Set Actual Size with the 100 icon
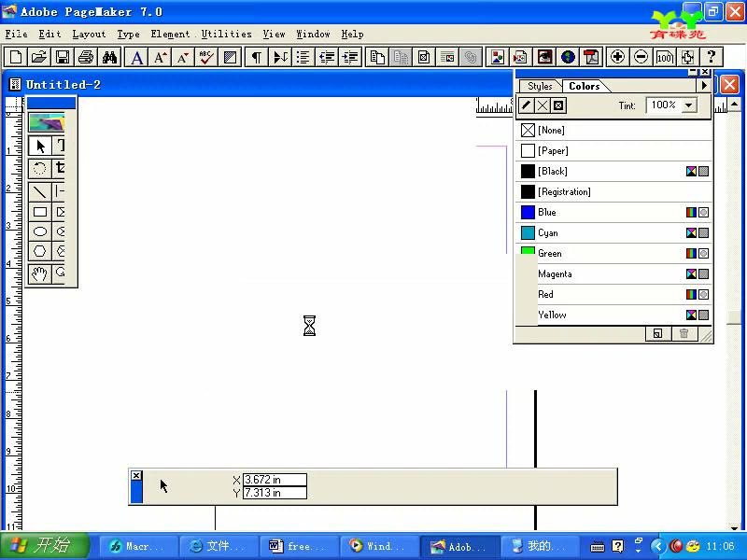Image resolution: width=747 pixels, height=560 pixels. pyautogui.click(x=665, y=58)
